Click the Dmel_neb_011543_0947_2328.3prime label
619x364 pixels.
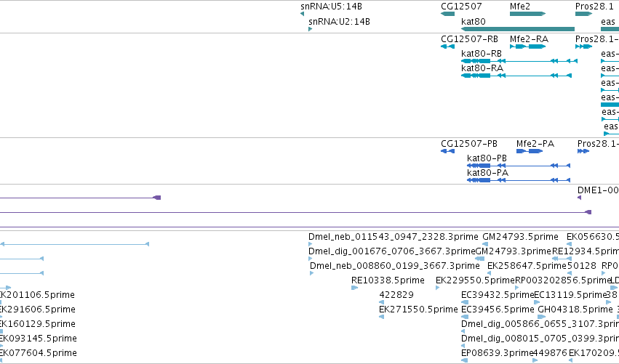(394, 237)
